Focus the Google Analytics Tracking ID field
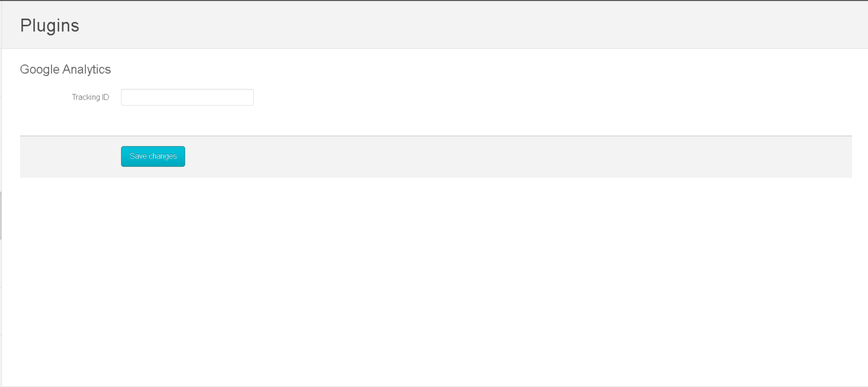 [x=187, y=97]
